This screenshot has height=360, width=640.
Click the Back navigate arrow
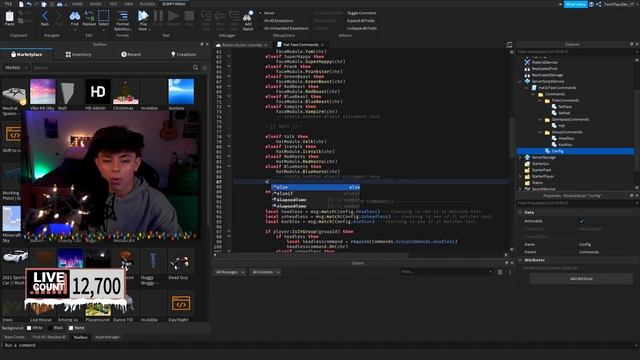[x=45, y=16]
